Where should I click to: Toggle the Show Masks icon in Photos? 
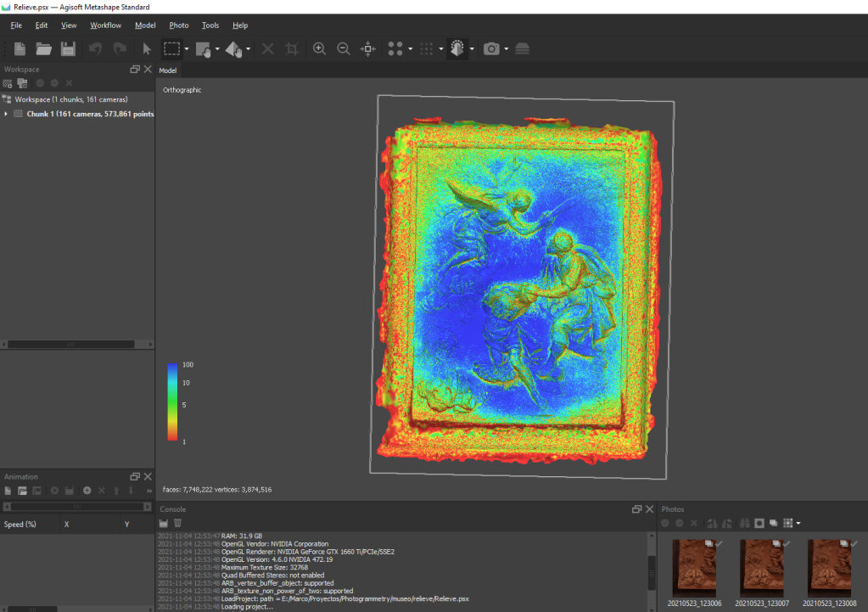(759, 523)
